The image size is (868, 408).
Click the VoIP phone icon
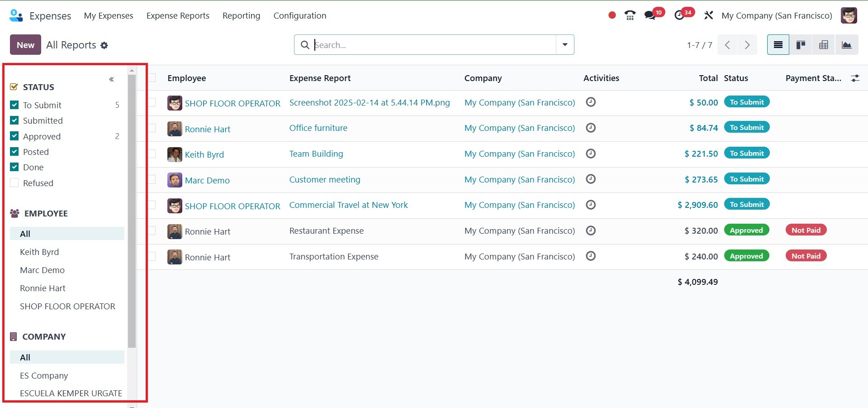[630, 15]
